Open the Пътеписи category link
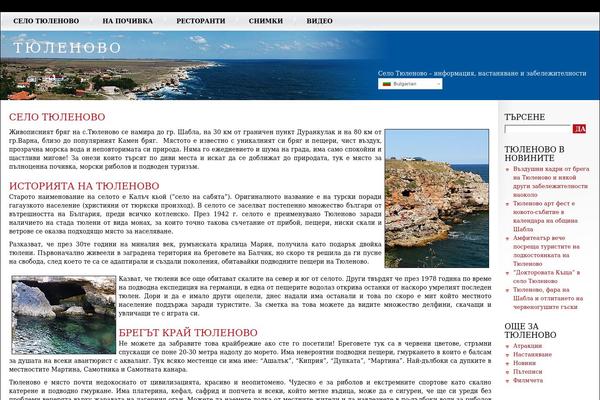Screen dimensions: 600x400 527,372
